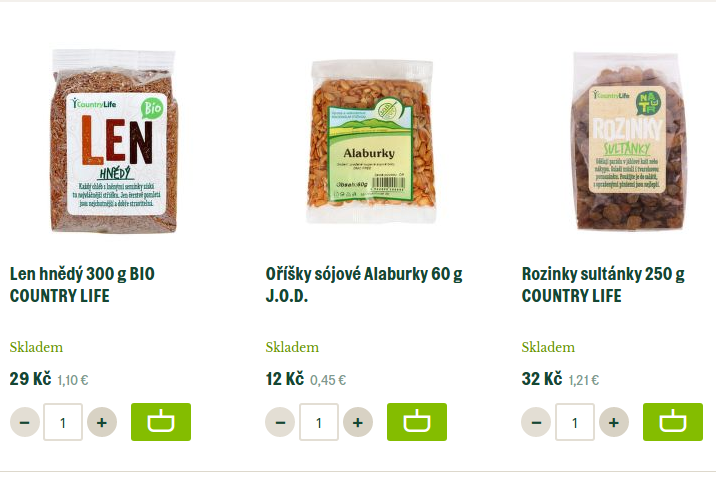Image resolution: width=716 pixels, height=491 pixels.
Task: Decrease quantity of Rozinky sultánky with minus
Action: 537,422
